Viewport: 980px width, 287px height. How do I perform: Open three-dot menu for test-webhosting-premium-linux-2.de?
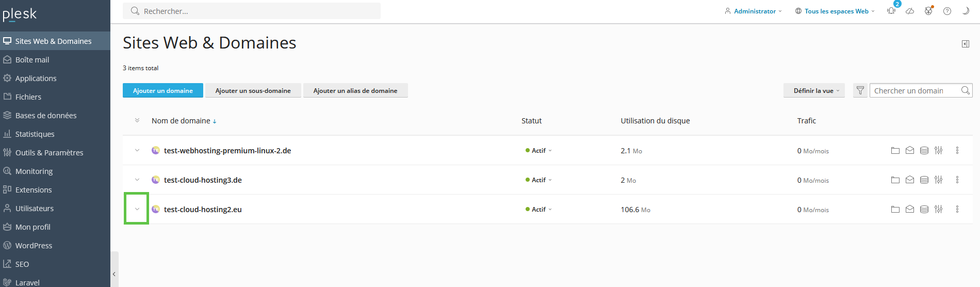957,151
